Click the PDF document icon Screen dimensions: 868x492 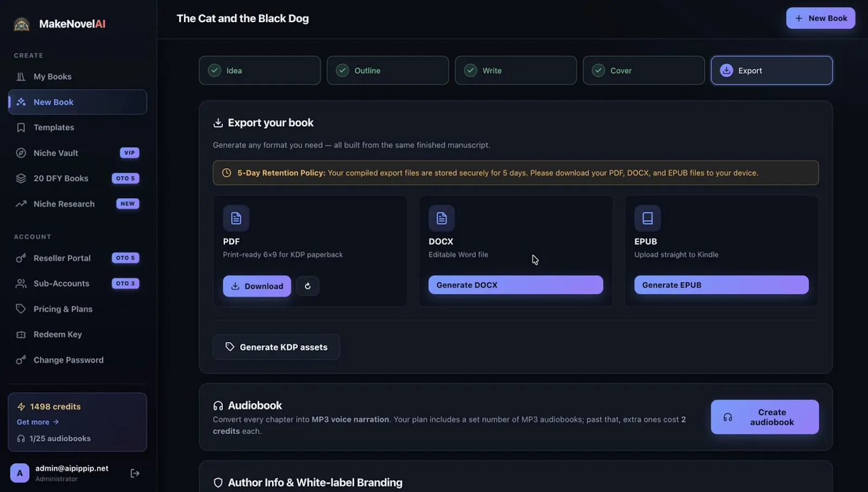pyautogui.click(x=236, y=218)
